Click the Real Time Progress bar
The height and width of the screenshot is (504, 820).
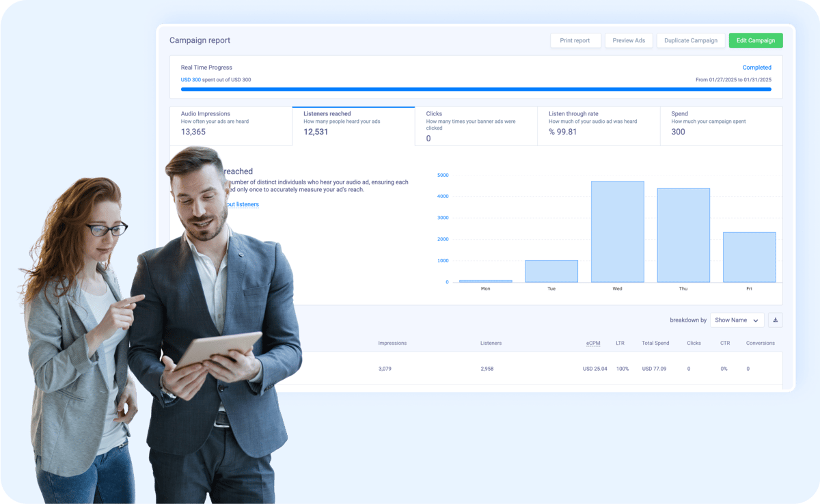tap(476, 89)
